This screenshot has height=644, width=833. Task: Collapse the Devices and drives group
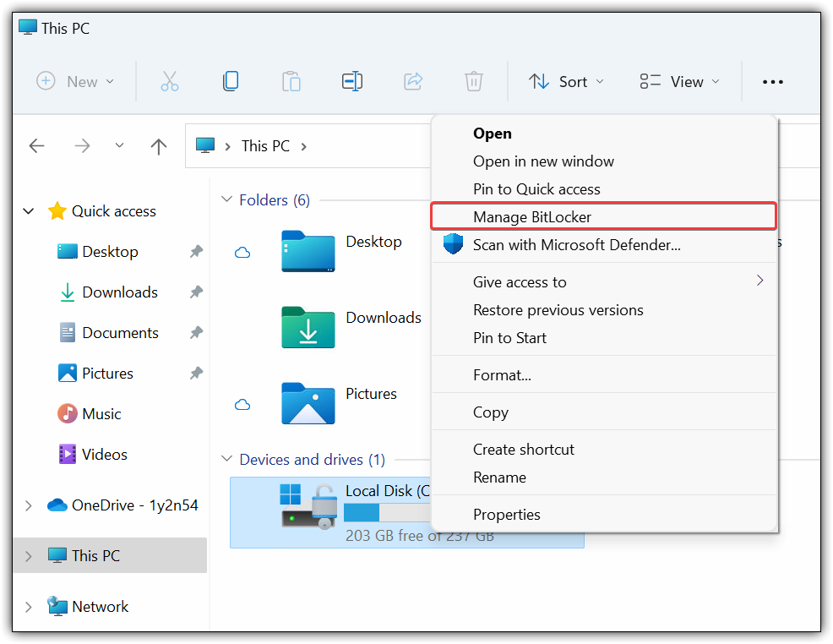coord(227,459)
